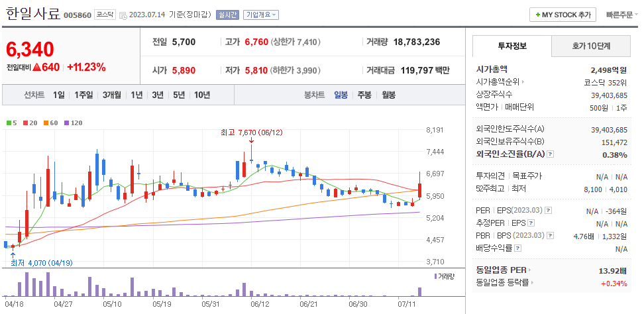
Task: Click the 코스닥 market badge
Action: tap(105, 15)
